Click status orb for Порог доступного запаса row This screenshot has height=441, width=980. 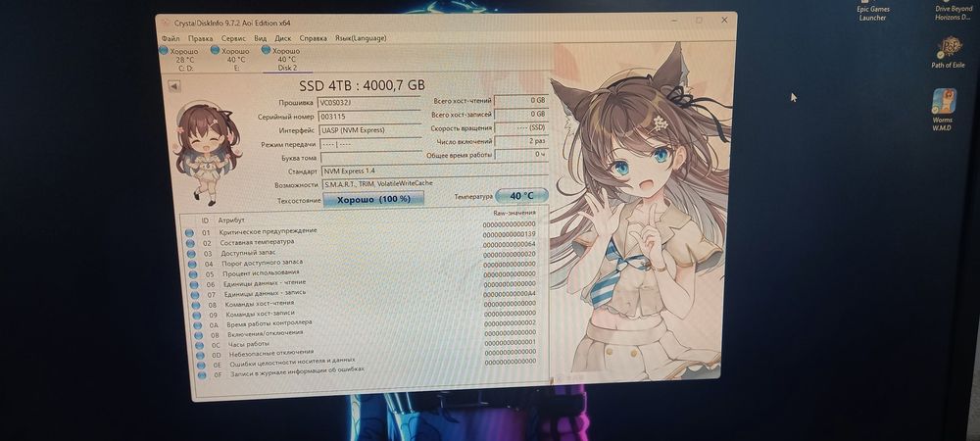192,265
